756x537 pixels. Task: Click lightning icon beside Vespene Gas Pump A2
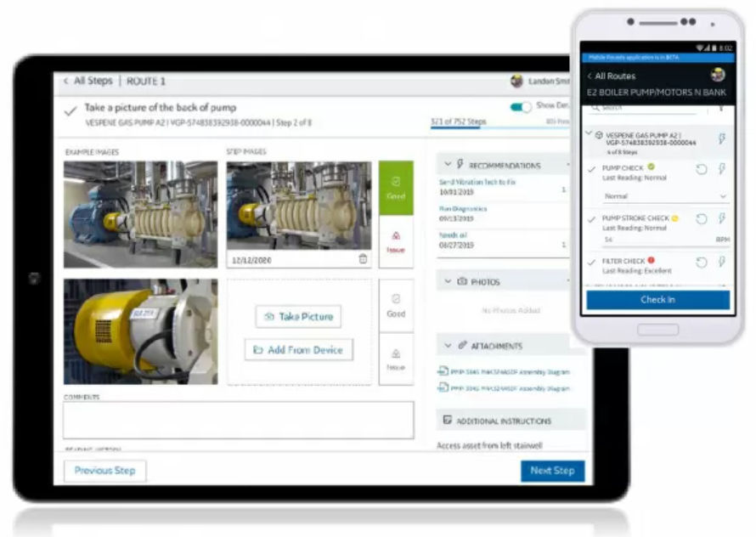click(722, 138)
